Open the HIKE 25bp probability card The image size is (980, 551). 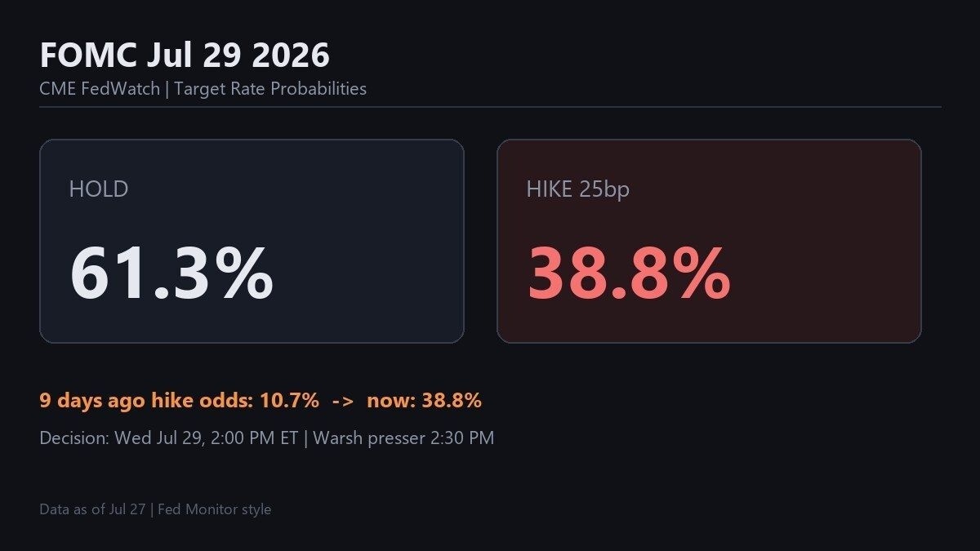(x=709, y=241)
